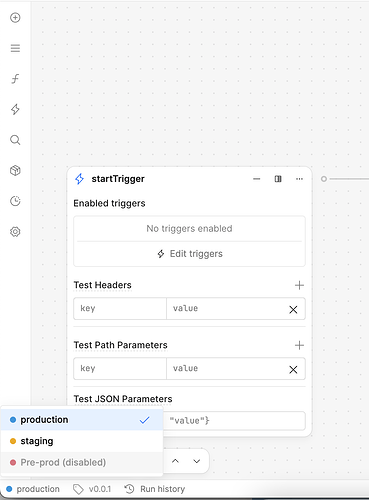Add a new Test Headers row
This screenshot has height=500, width=369.
coord(299,285)
